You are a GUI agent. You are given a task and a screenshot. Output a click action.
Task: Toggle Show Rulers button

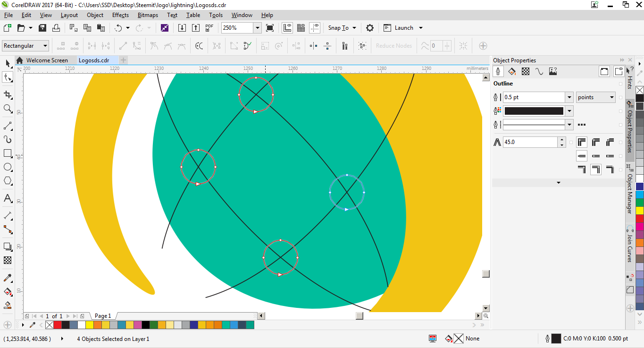pos(287,28)
